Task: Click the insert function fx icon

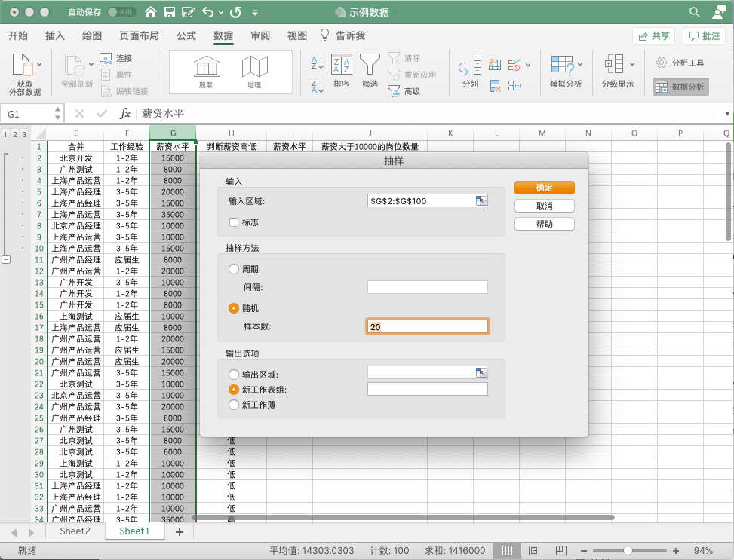Action: (125, 114)
